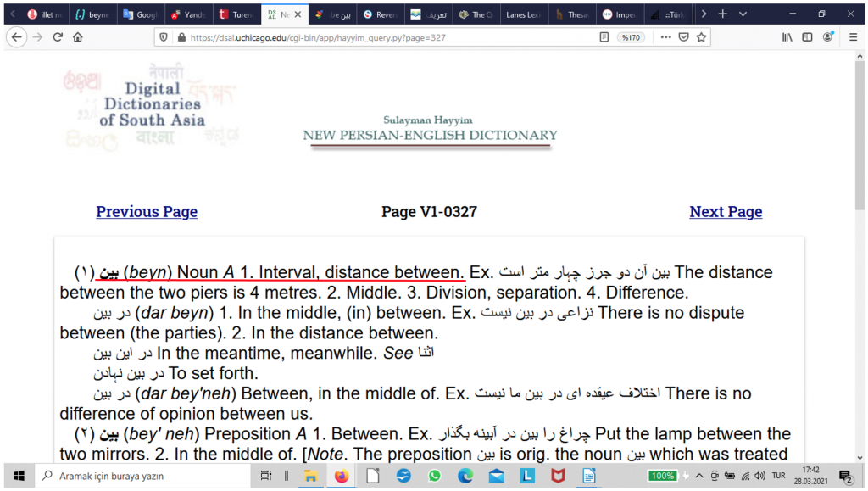Go to Previous Page link
This screenshot has height=491, width=868.
pyautogui.click(x=147, y=212)
